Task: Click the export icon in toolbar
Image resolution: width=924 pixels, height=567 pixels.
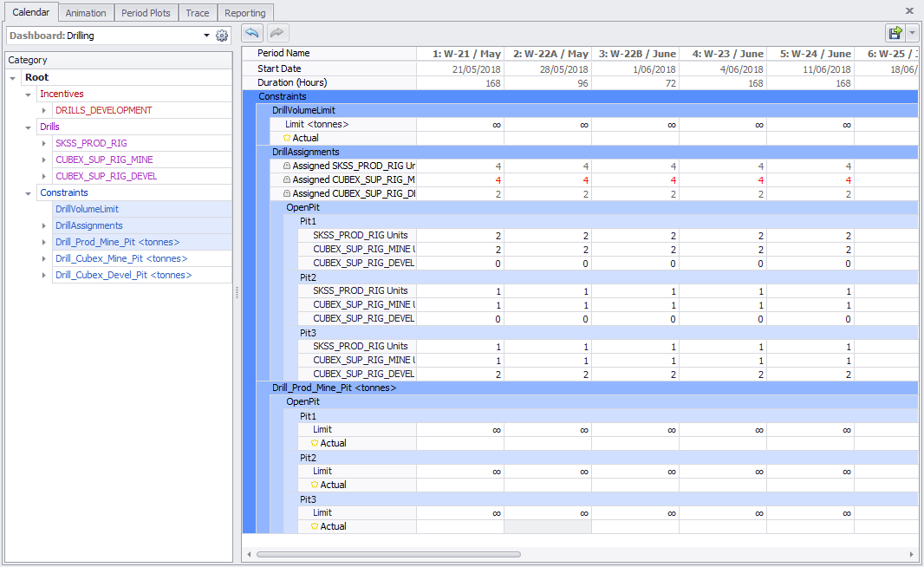Action: (895, 33)
